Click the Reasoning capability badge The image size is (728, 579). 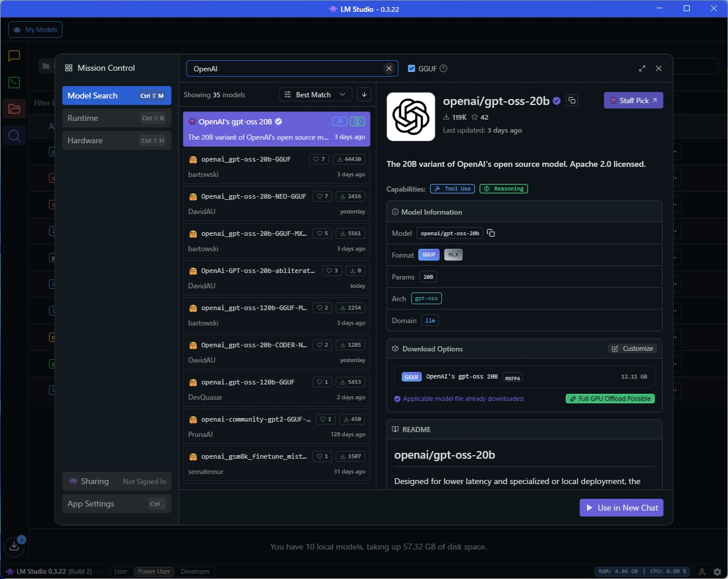point(504,189)
